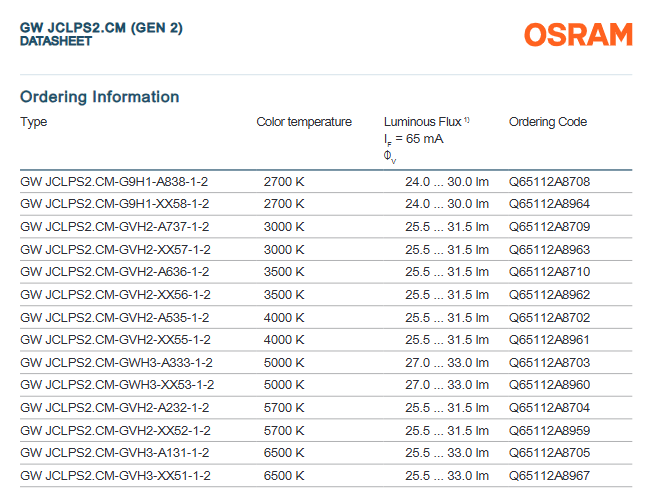Select type GW JCLPS2.CM-GVH2-XX56-1-2
This screenshot has width=650, height=504.
pyautogui.click(x=115, y=295)
